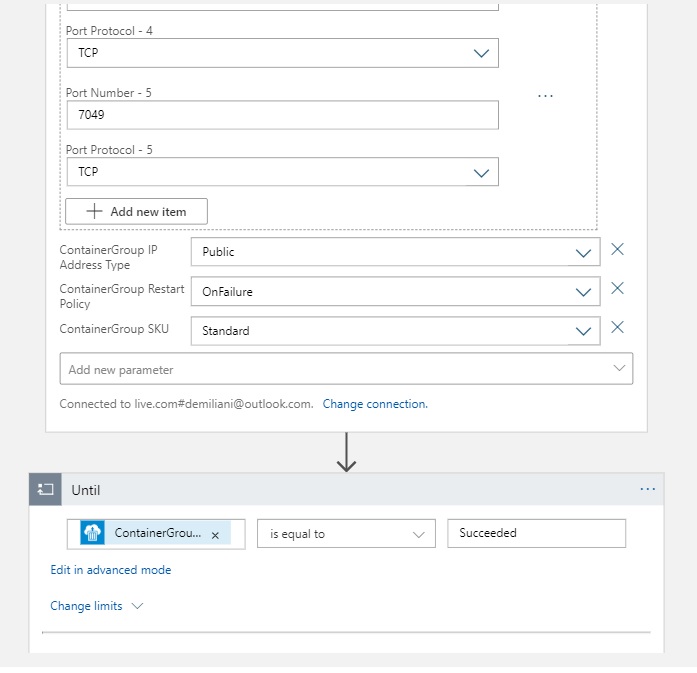
Task: Click the Until loop action icon
Action: pos(45,490)
